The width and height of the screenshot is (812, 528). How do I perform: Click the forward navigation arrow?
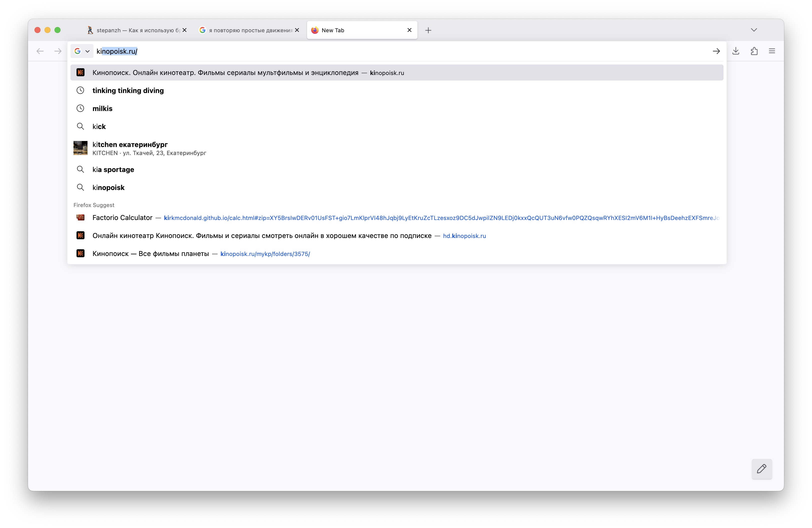point(58,51)
